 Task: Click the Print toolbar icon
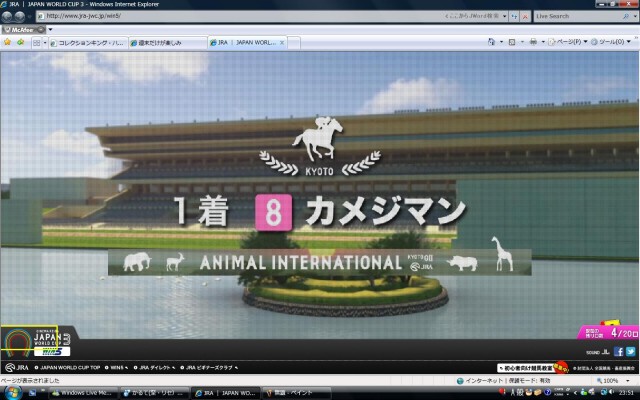tap(533, 42)
